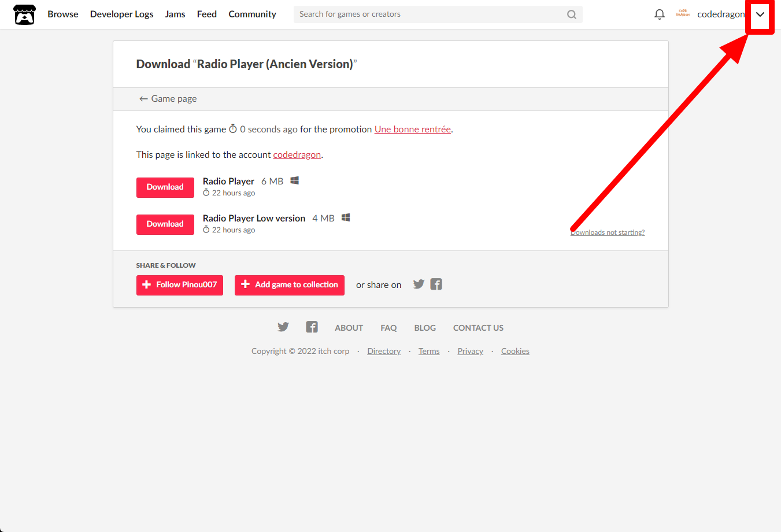Open the Cookies footer link
Image resolution: width=781 pixels, height=532 pixels.
(515, 351)
